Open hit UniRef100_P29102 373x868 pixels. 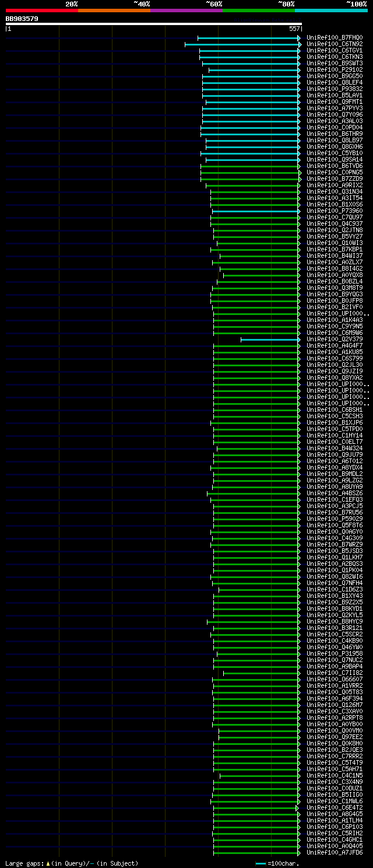point(335,69)
